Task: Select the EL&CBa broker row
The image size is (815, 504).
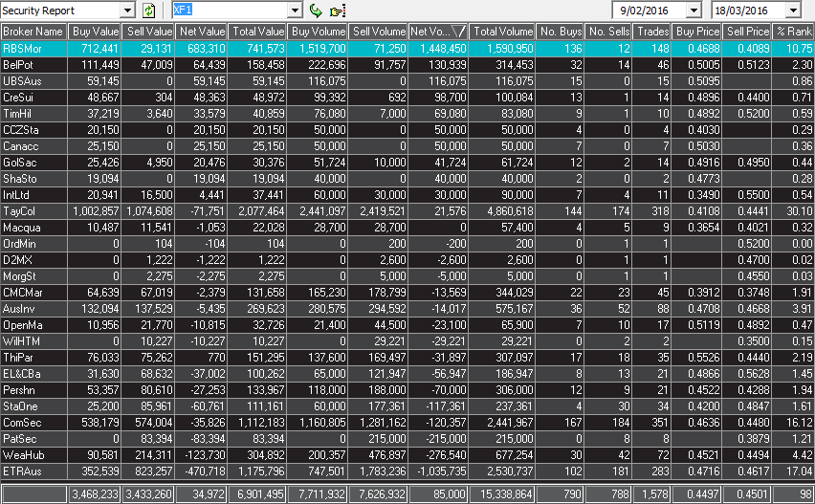Action: (x=407, y=374)
